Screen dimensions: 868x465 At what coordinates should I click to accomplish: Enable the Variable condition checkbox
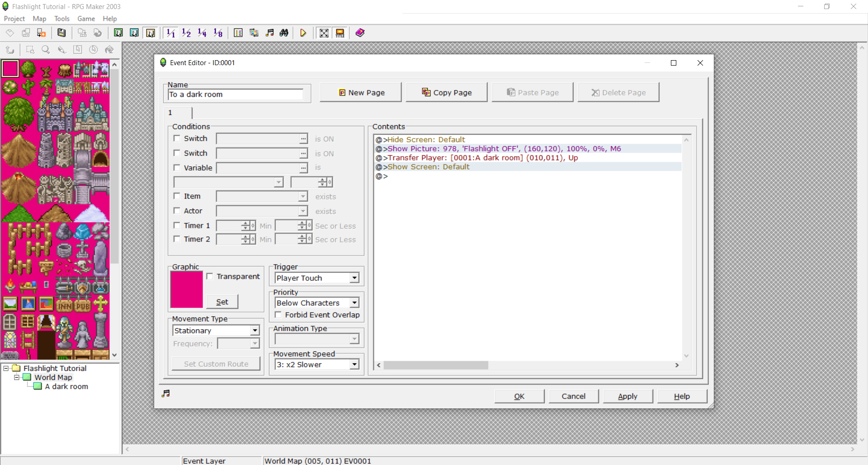coord(177,167)
